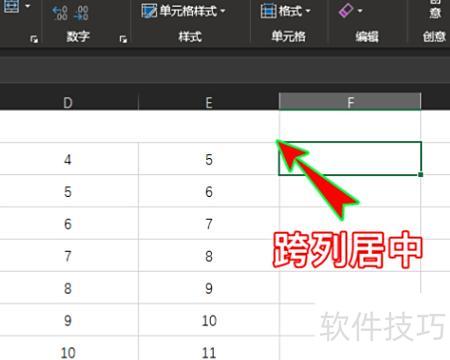Select cell in column E containing 5

coord(209,159)
